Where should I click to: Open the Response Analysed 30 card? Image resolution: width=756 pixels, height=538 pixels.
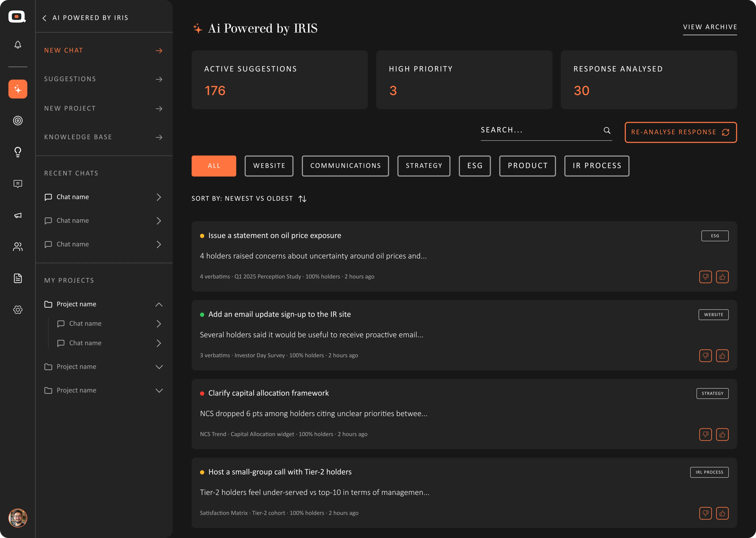(x=649, y=80)
